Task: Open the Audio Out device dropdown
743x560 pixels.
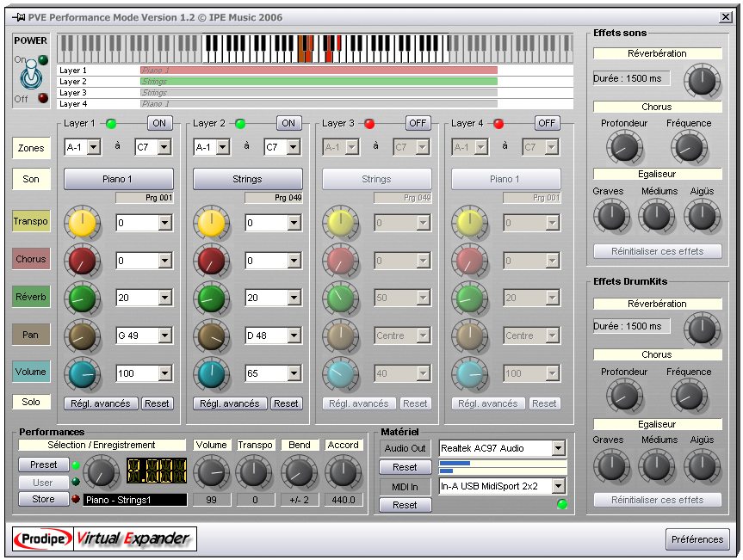Action: click(x=559, y=448)
